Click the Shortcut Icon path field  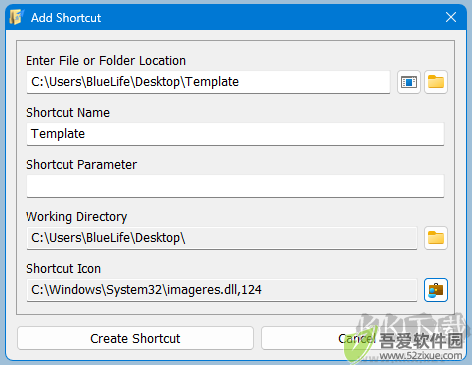[222, 290]
